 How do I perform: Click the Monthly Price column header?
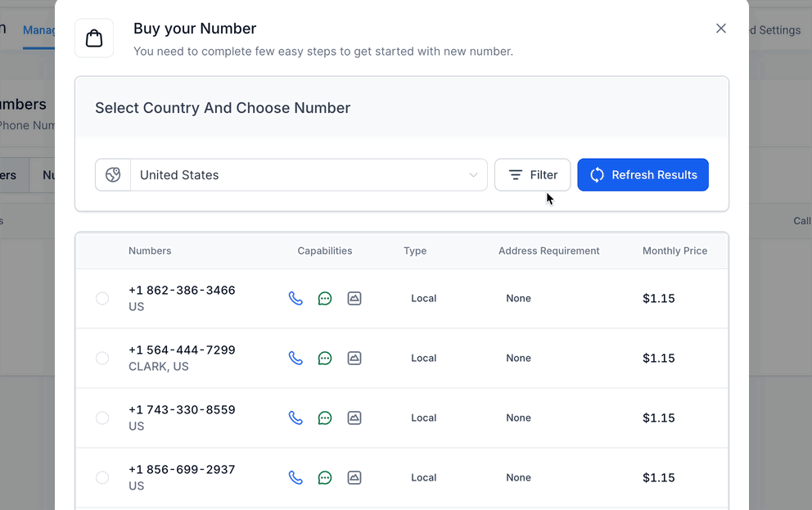[674, 250]
